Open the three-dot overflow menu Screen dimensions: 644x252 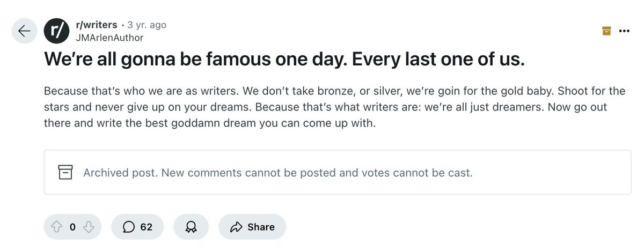[624, 31]
